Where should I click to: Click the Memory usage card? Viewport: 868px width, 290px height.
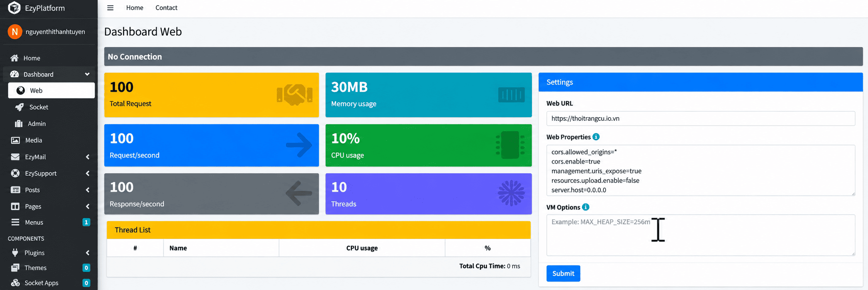pyautogui.click(x=429, y=95)
